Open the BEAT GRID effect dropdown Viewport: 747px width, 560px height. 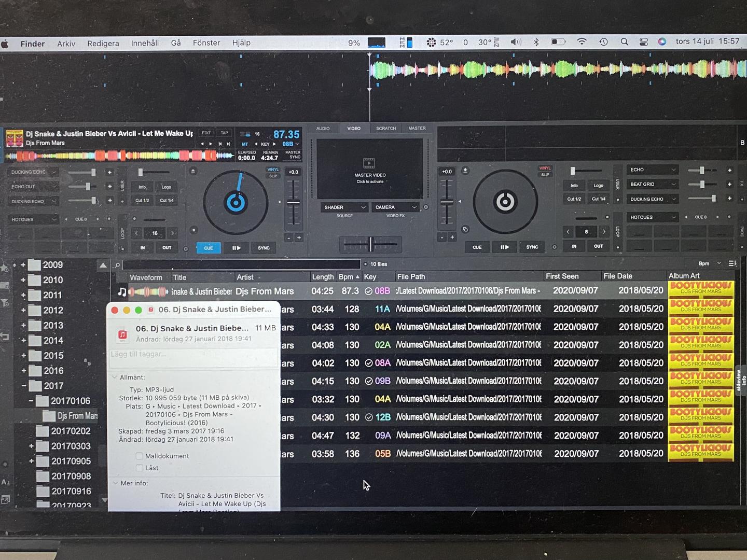pyautogui.click(x=653, y=184)
